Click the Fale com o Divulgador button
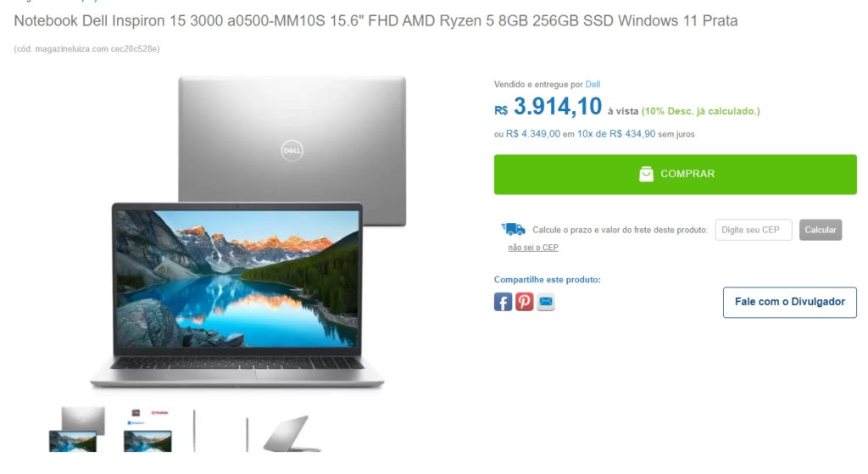 coord(789,302)
